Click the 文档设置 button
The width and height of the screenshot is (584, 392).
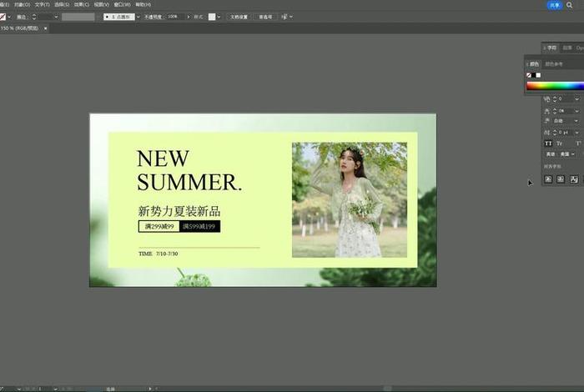click(238, 17)
